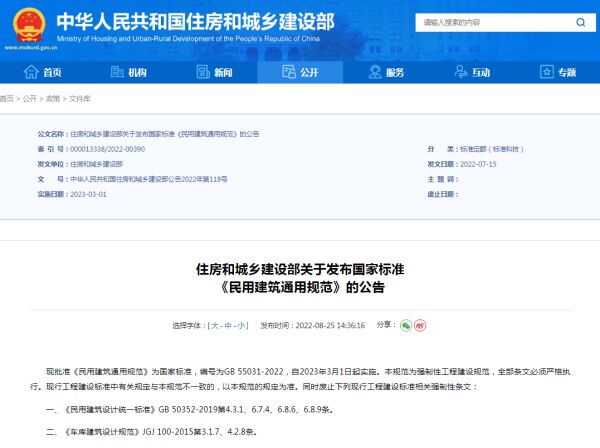Select small font size 小
This screenshot has width=600, height=448.
point(241,326)
